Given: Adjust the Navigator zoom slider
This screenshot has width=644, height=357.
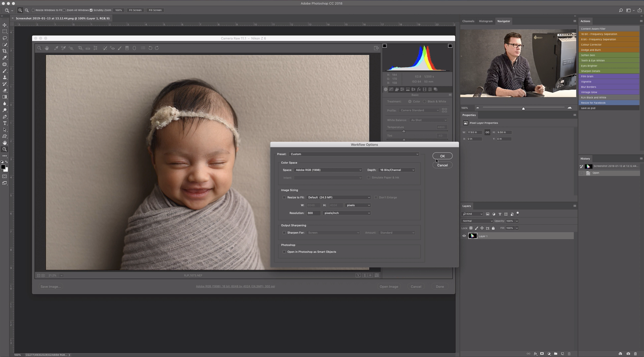Looking at the screenshot, I should pos(523,108).
